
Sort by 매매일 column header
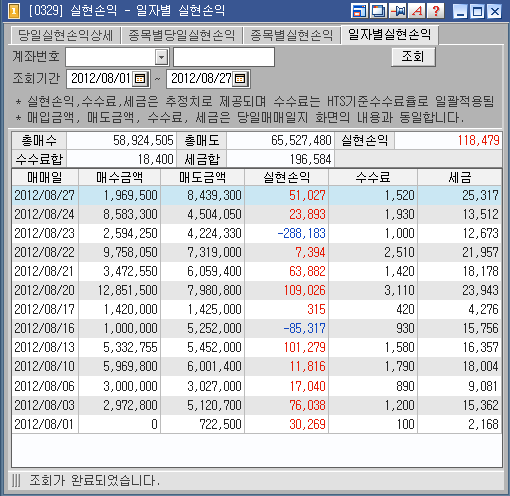tap(45, 177)
